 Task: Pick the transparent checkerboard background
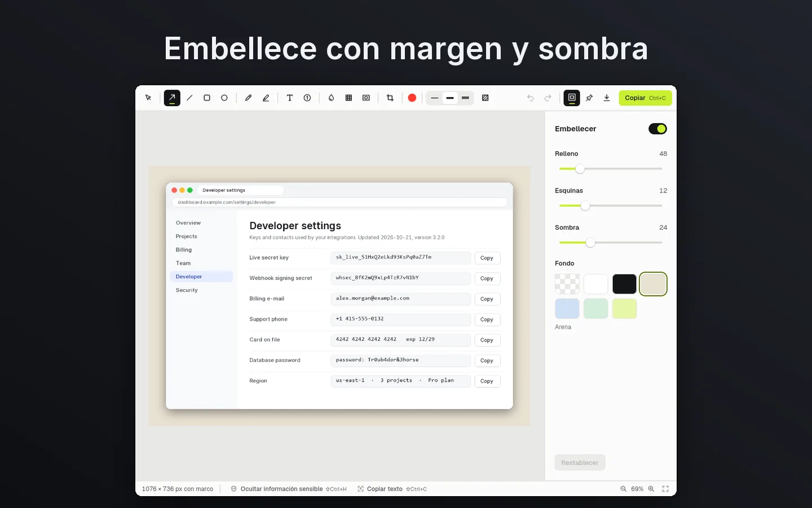[x=567, y=284]
